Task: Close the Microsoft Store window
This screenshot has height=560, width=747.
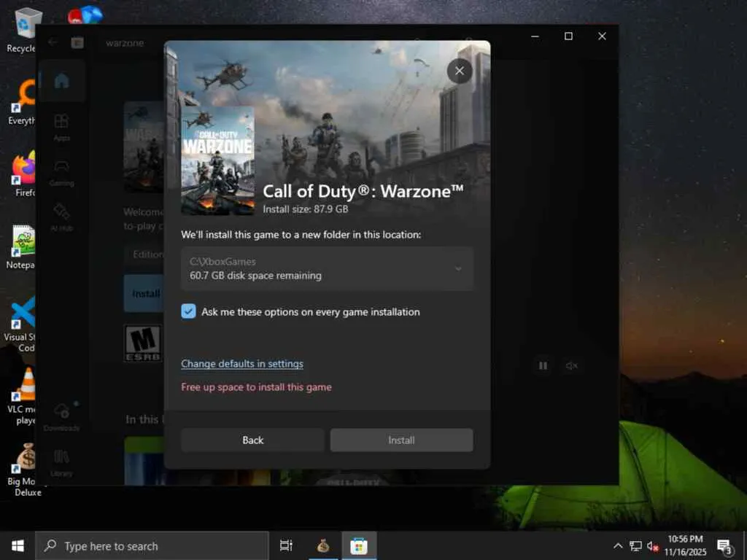Action: pos(602,36)
